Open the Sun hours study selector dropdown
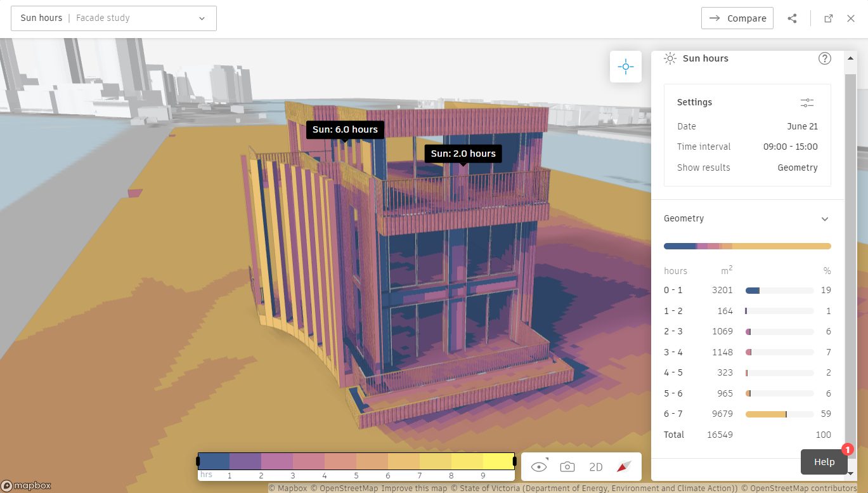 click(x=202, y=18)
